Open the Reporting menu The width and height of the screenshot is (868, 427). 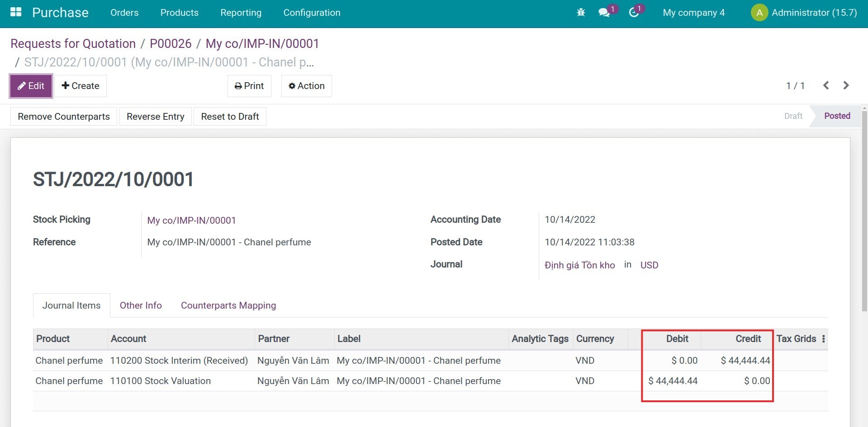click(x=241, y=13)
